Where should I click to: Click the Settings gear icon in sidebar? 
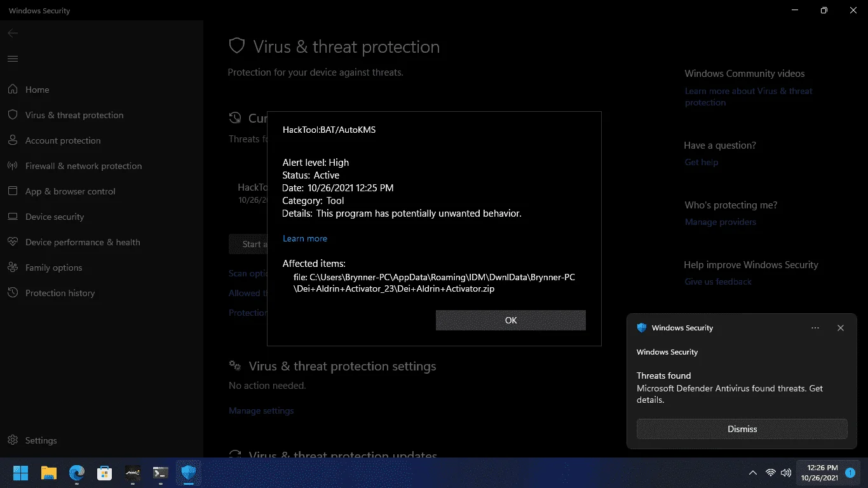(x=13, y=440)
